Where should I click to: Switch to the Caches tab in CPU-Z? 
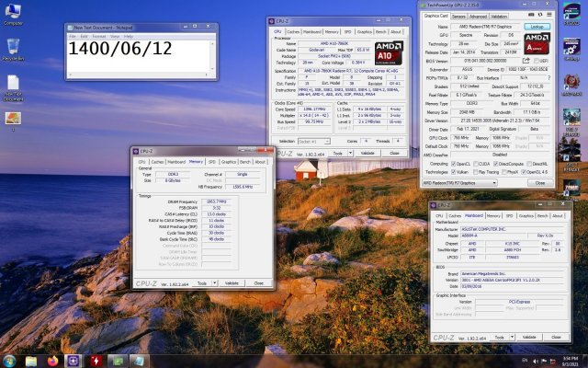click(x=293, y=31)
